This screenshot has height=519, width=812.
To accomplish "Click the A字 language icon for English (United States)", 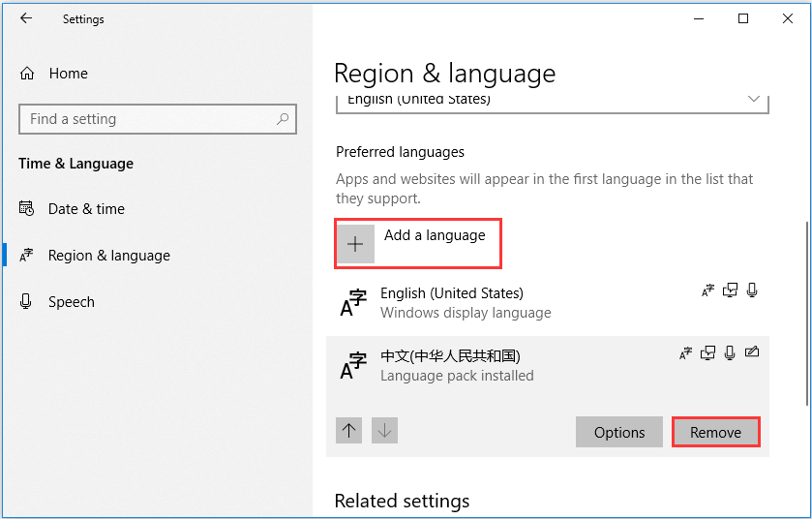I will click(x=353, y=302).
